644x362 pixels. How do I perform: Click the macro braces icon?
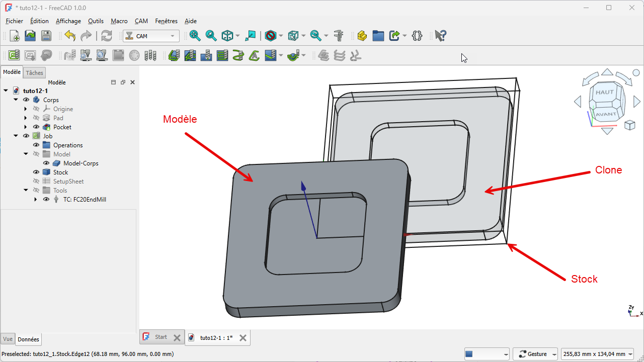417,36
